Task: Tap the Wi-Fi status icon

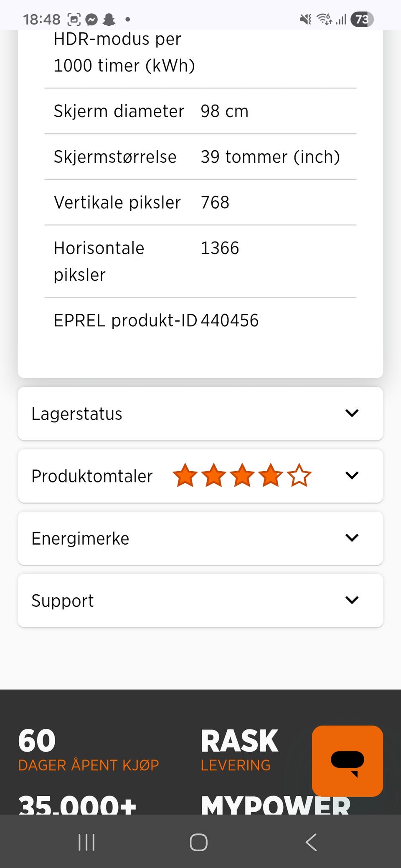Action: [324, 19]
